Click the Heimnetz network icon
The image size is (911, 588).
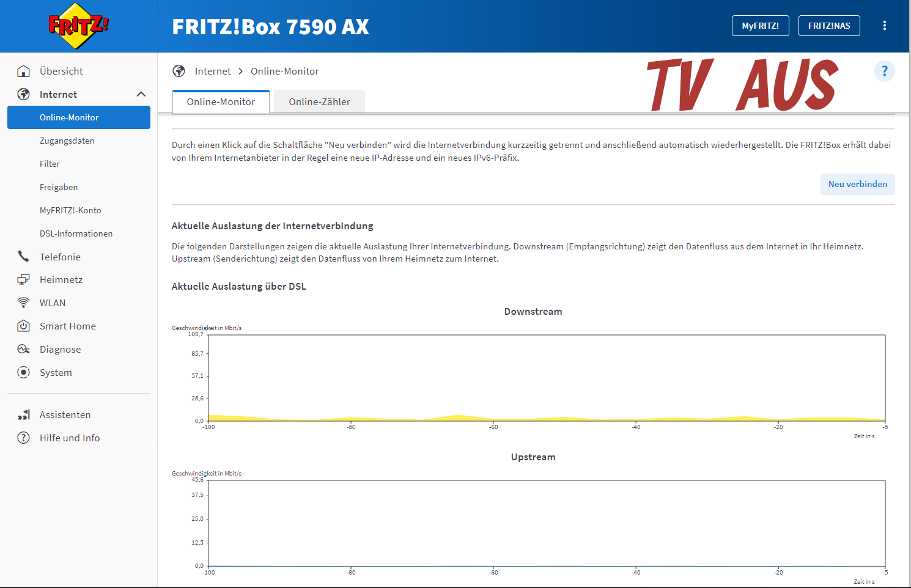tap(23, 279)
